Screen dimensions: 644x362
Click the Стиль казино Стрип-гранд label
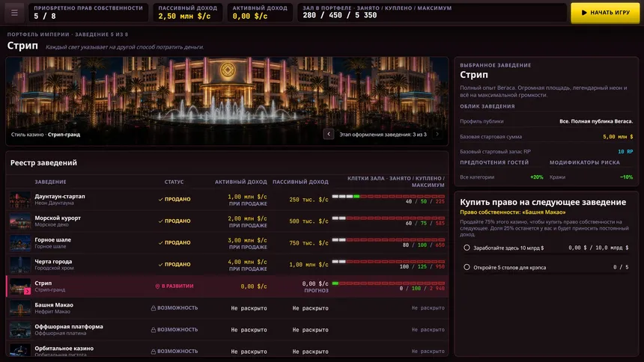click(46, 135)
